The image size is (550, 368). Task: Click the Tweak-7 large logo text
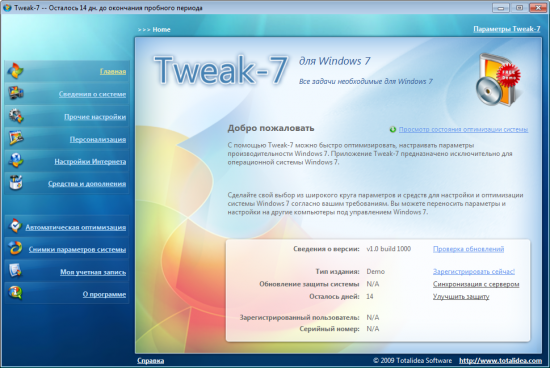(221, 70)
